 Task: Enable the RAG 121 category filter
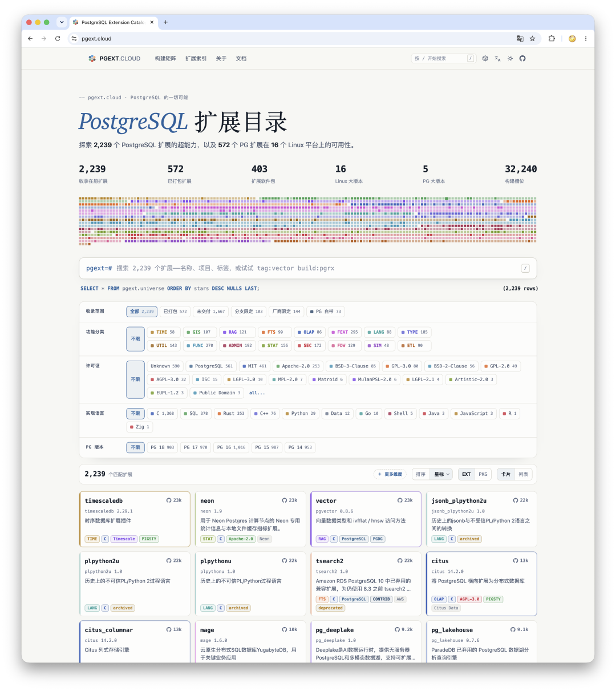click(x=238, y=332)
